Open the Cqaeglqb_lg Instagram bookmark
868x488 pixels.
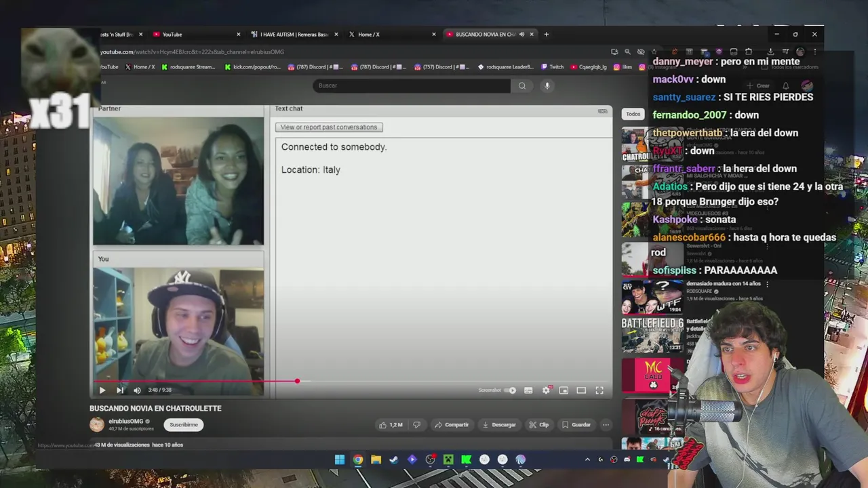(x=589, y=67)
